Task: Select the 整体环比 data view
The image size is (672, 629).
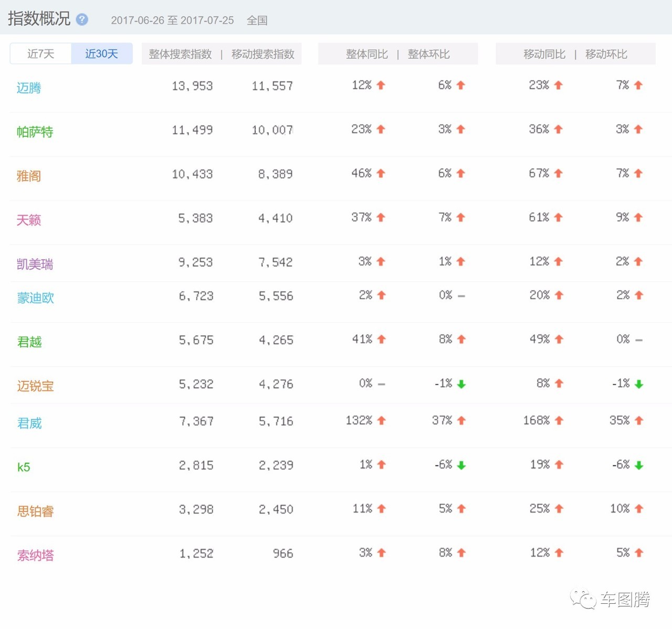Action: (x=429, y=54)
